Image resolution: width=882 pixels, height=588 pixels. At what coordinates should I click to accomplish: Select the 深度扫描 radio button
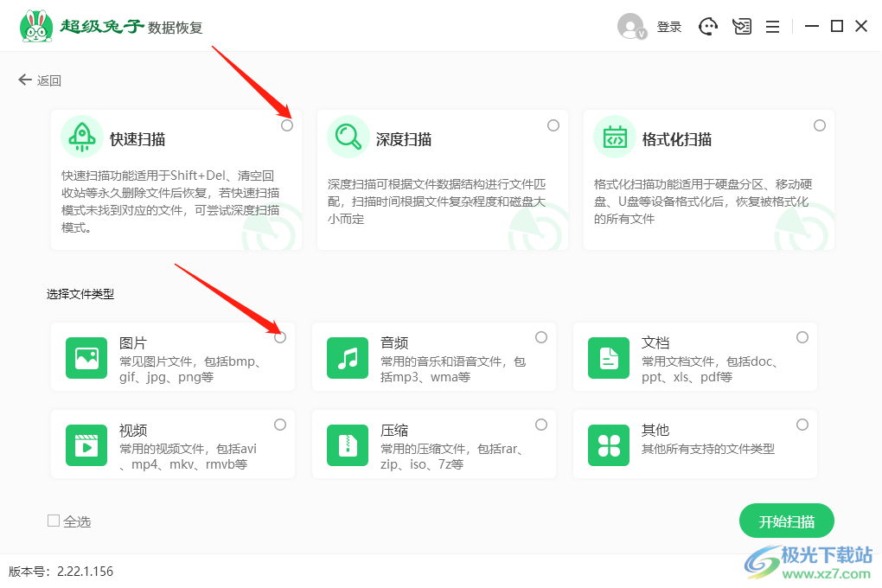point(553,125)
